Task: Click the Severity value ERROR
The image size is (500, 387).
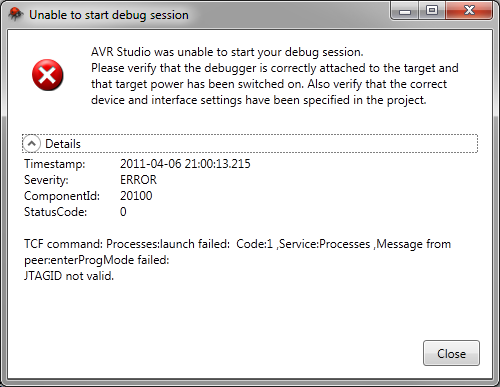Action: [138, 180]
